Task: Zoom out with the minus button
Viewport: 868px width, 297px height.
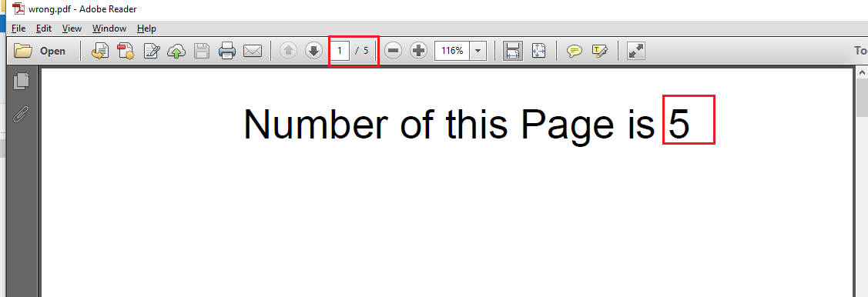Action: pos(393,51)
